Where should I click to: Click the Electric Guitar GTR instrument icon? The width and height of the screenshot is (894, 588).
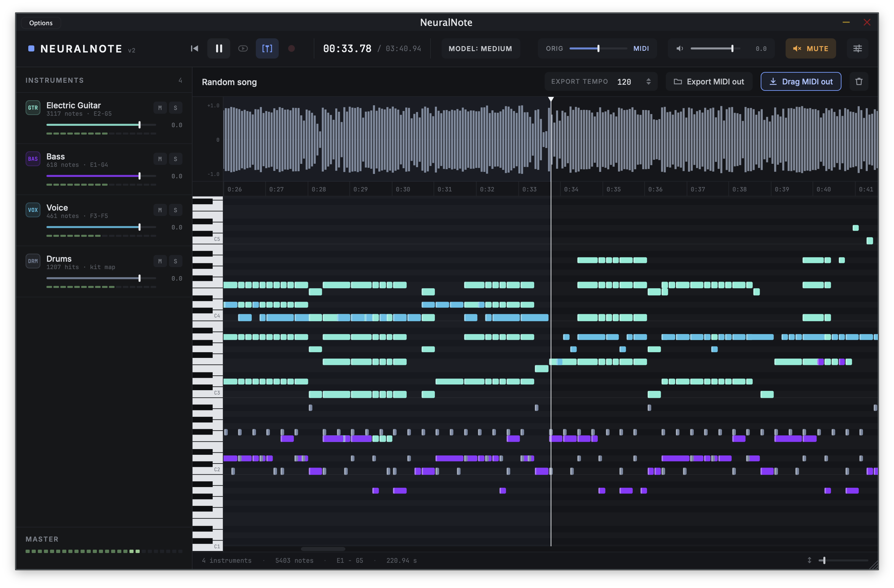pyautogui.click(x=33, y=108)
